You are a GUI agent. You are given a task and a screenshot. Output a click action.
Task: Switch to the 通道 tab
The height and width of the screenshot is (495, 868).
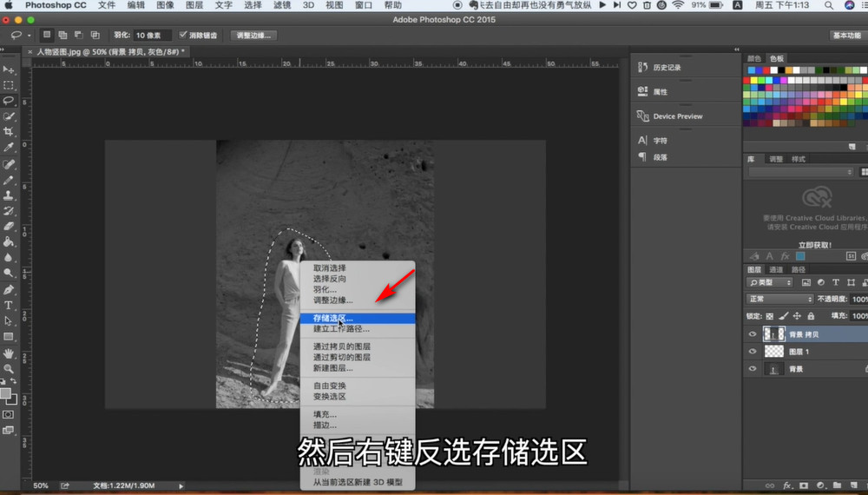(x=776, y=270)
